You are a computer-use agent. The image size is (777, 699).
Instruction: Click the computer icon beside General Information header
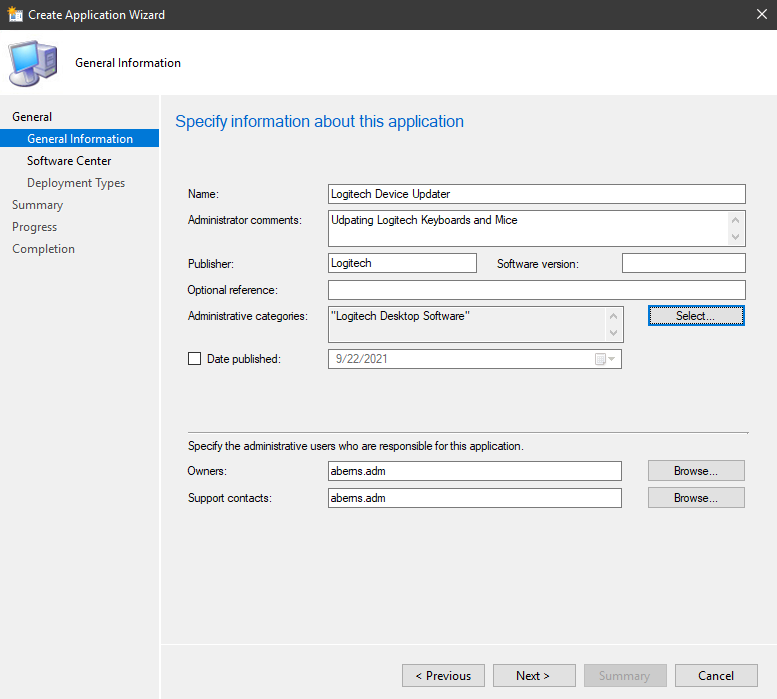point(33,63)
